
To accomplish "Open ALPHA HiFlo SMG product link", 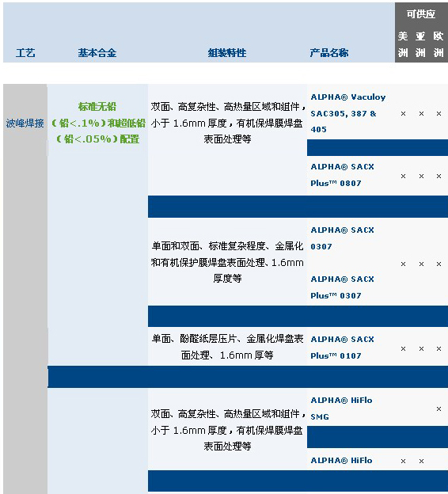I will tap(341, 408).
